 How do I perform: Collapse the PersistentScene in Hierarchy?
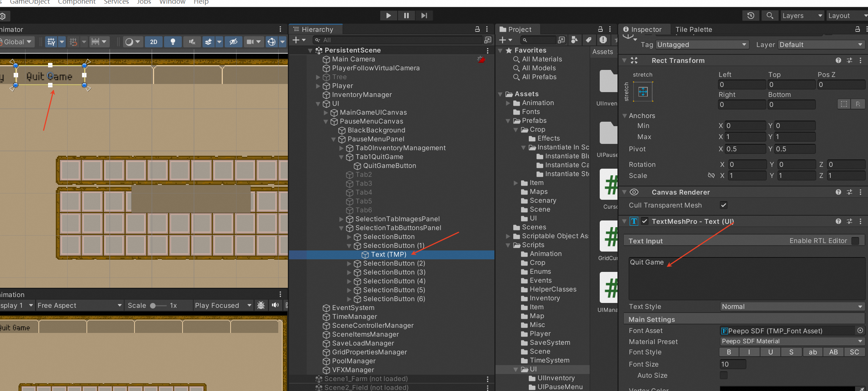[x=310, y=50]
